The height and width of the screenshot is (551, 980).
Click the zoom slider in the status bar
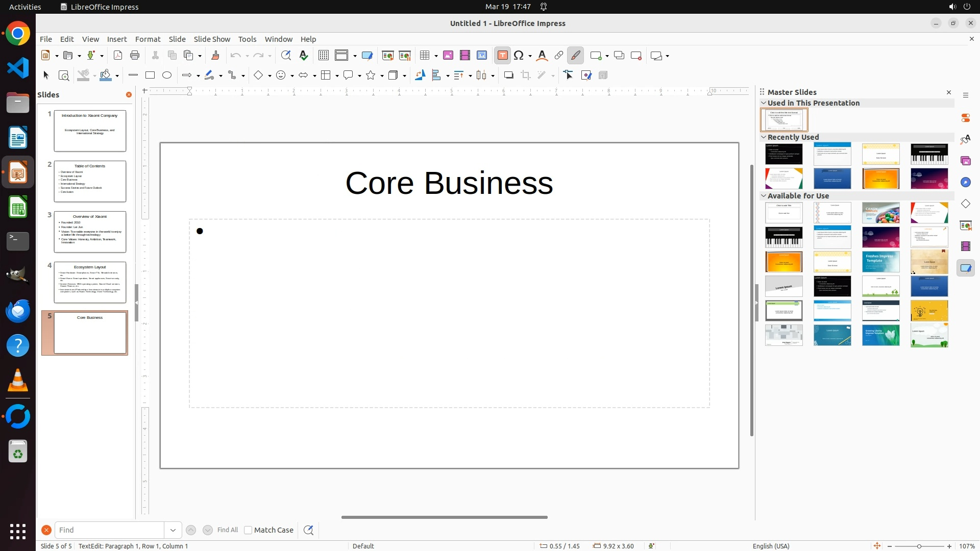[x=919, y=546]
